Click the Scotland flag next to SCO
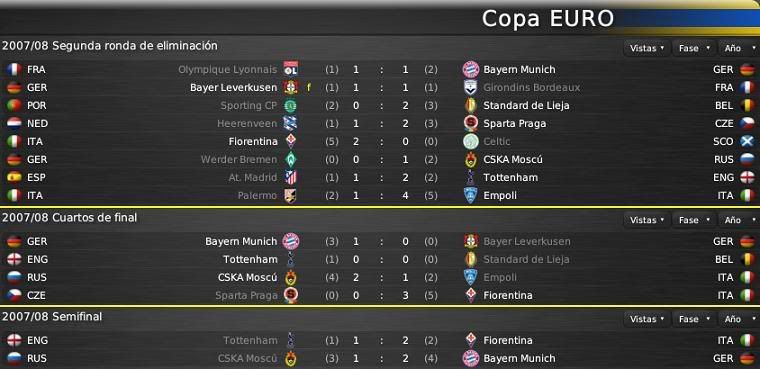 pyautogui.click(x=747, y=142)
